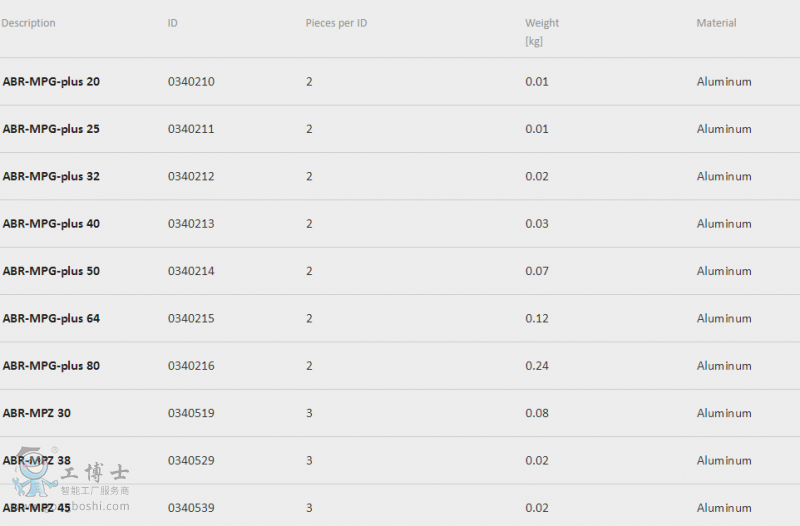Select ID number 0340519
The height and width of the screenshot is (526, 800).
[x=191, y=413]
